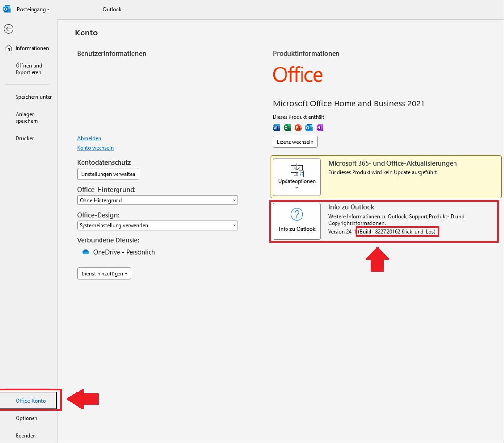
Task: Click the Microsoft Office Home and Business 2021 text
Action: click(x=349, y=103)
